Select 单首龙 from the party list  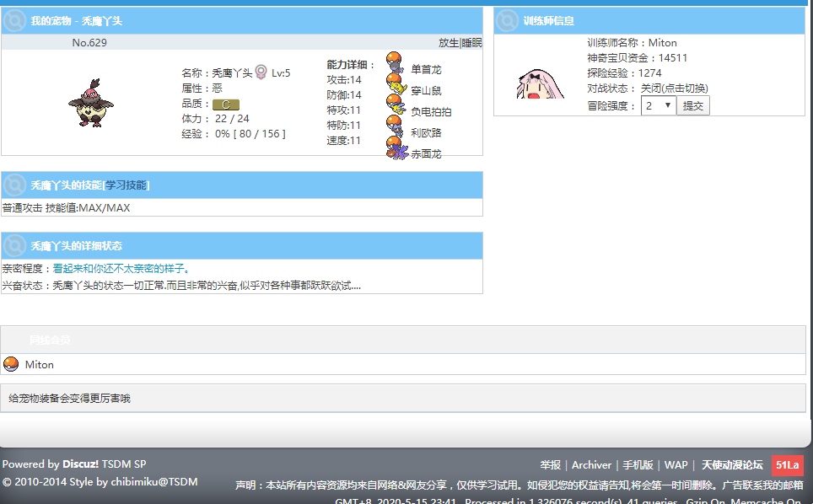tap(426, 69)
